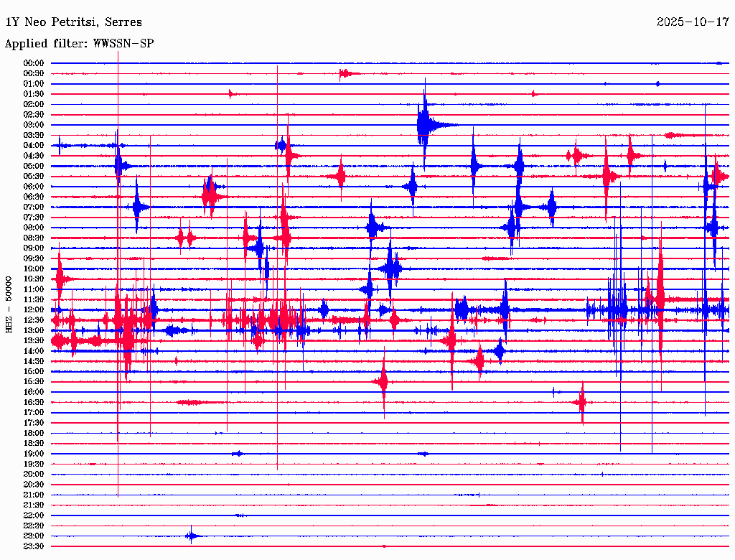Select the 17:00 time label
735x560 pixels.
click(34, 412)
